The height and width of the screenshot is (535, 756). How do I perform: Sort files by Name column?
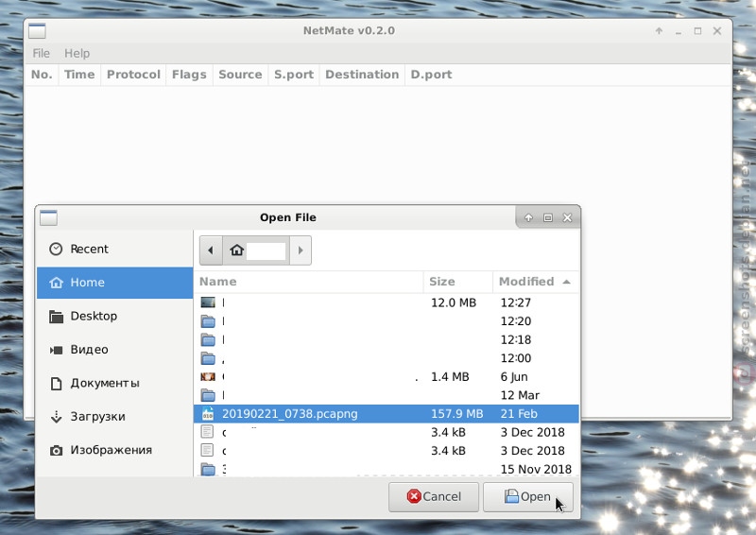coord(309,282)
